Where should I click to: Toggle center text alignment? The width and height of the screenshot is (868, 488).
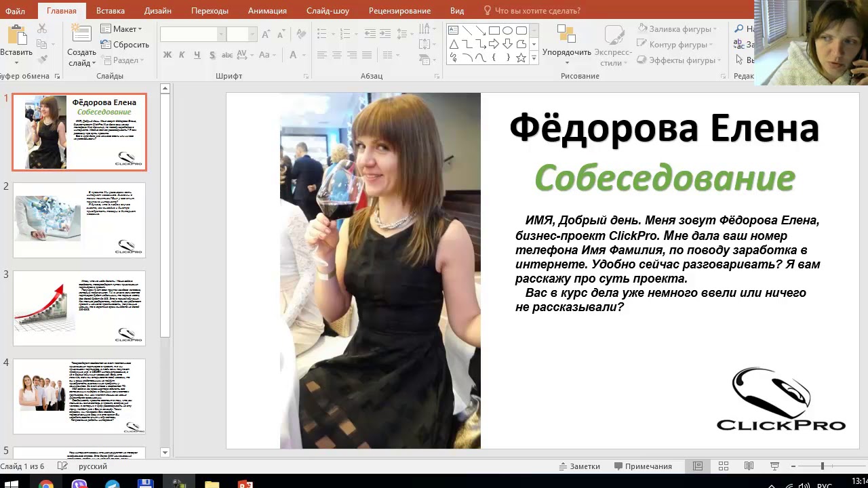pos(337,55)
